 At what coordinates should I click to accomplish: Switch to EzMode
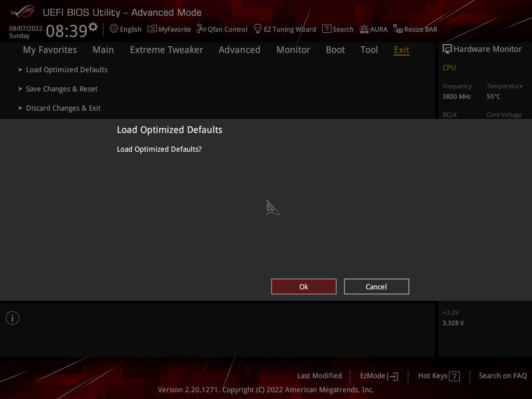[372, 376]
